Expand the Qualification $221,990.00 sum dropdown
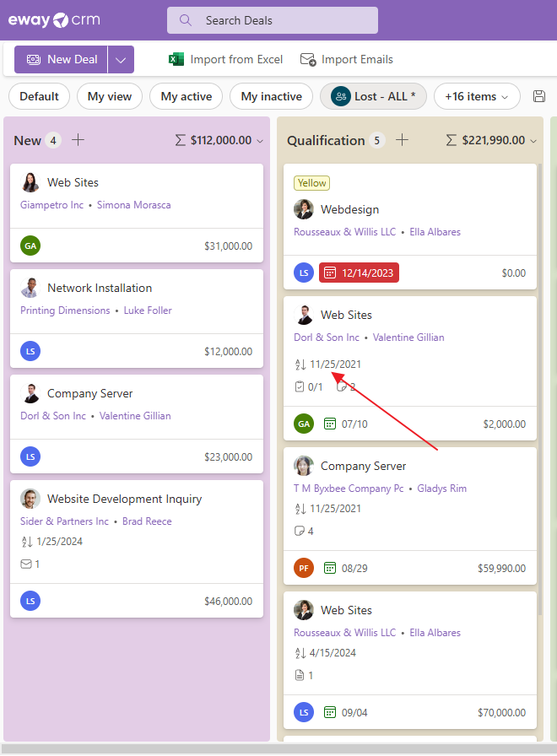 533,141
